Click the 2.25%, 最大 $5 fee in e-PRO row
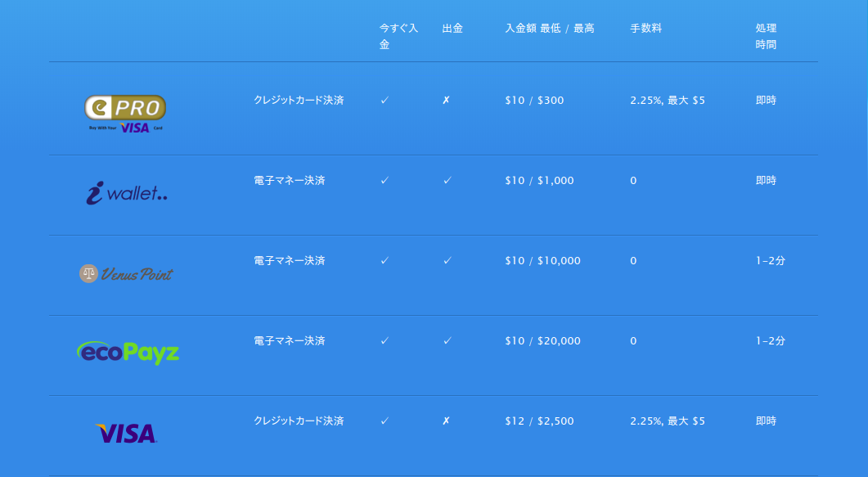This screenshot has height=477, width=868. coord(668,100)
